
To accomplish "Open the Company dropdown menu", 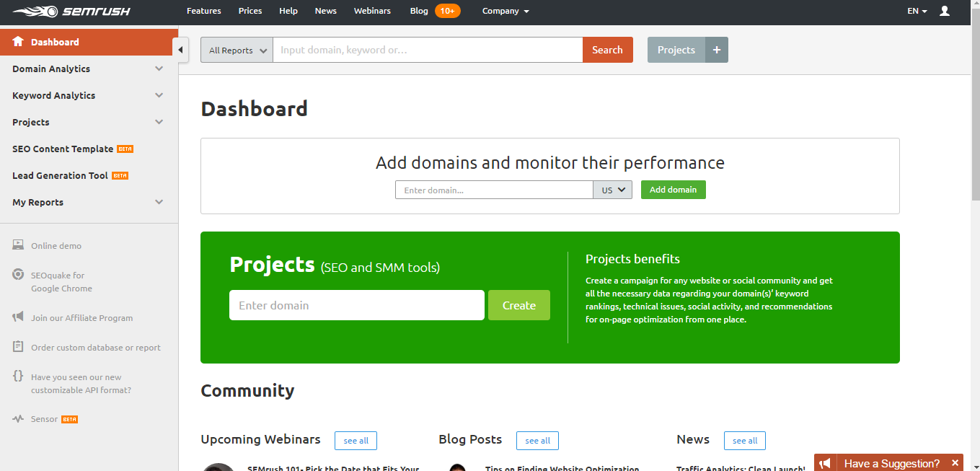I will pos(506,11).
